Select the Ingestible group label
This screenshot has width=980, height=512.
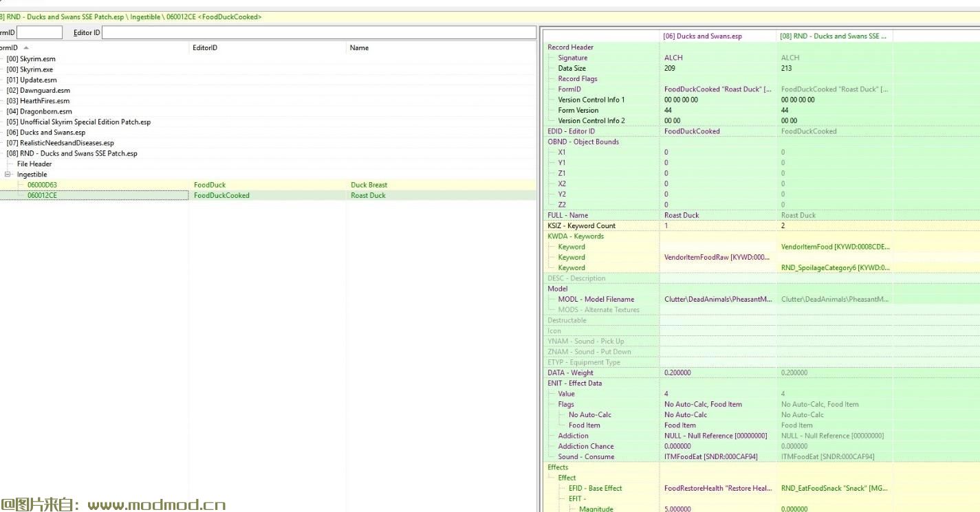coord(34,175)
